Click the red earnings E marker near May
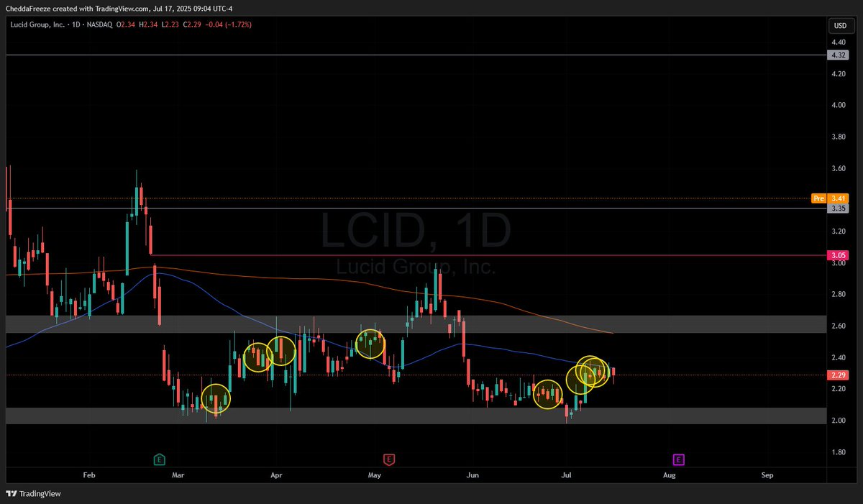 pos(388,459)
